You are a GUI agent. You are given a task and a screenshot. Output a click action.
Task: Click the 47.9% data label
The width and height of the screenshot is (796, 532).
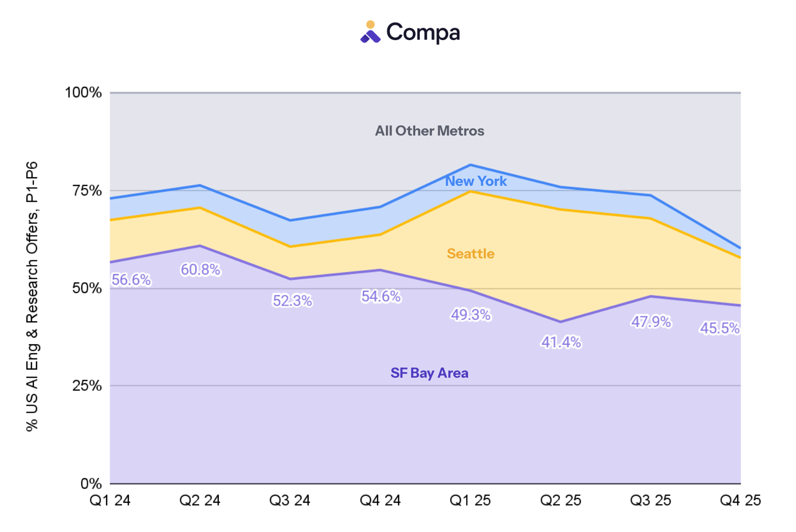click(x=651, y=321)
